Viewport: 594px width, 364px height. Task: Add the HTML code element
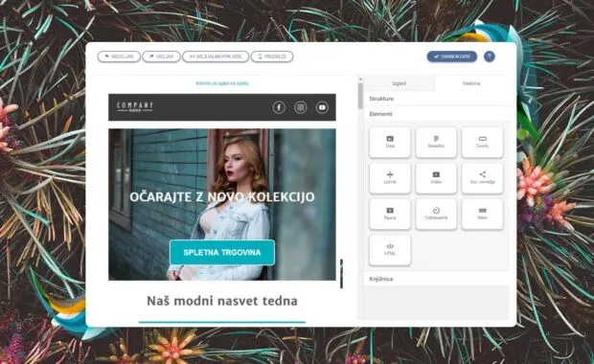[390, 250]
